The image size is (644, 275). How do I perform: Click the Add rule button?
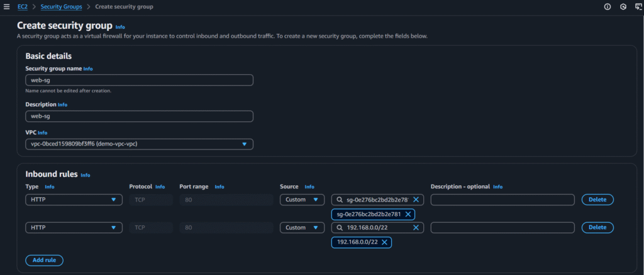pos(44,261)
